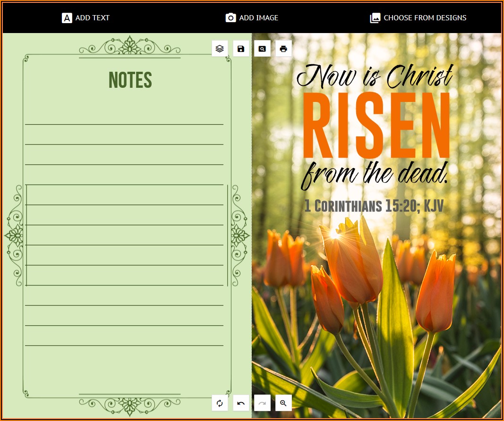The width and height of the screenshot is (504, 421).
Task: Print the design using printer icon
Action: 283,49
